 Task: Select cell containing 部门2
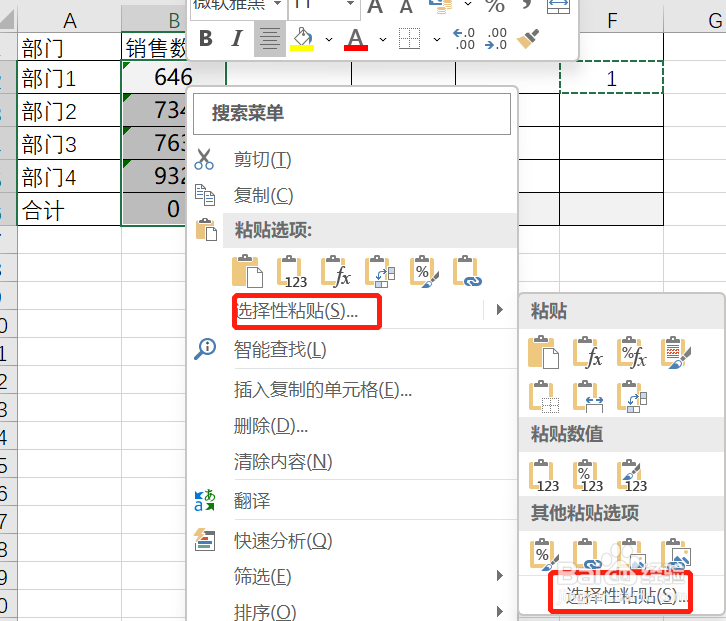(x=69, y=111)
